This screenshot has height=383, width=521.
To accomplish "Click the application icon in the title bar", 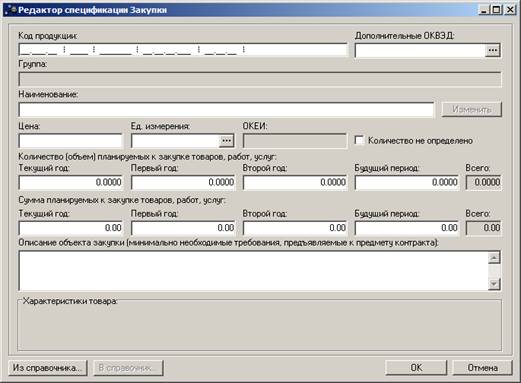I will point(11,9).
